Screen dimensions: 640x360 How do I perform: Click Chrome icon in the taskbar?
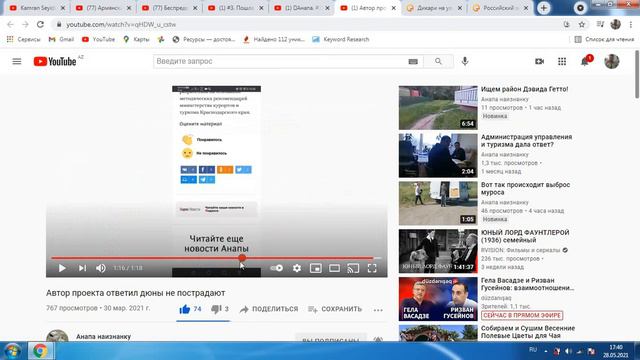(40, 351)
